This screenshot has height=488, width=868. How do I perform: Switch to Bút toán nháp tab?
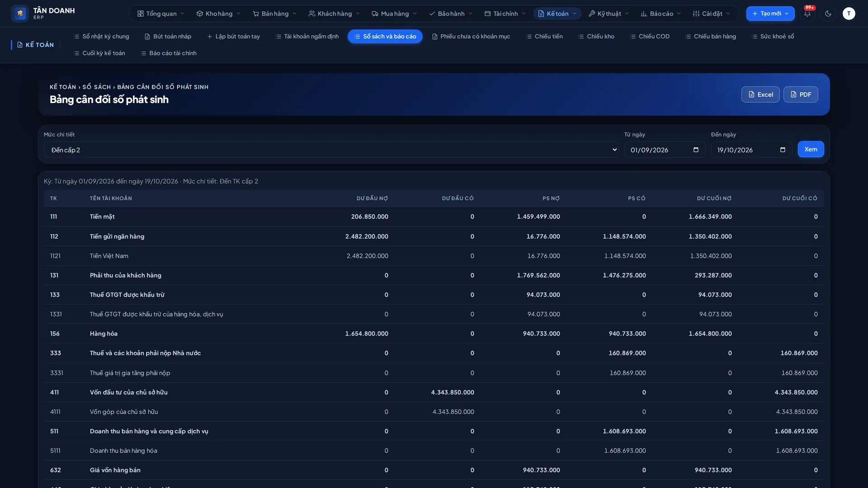click(168, 36)
